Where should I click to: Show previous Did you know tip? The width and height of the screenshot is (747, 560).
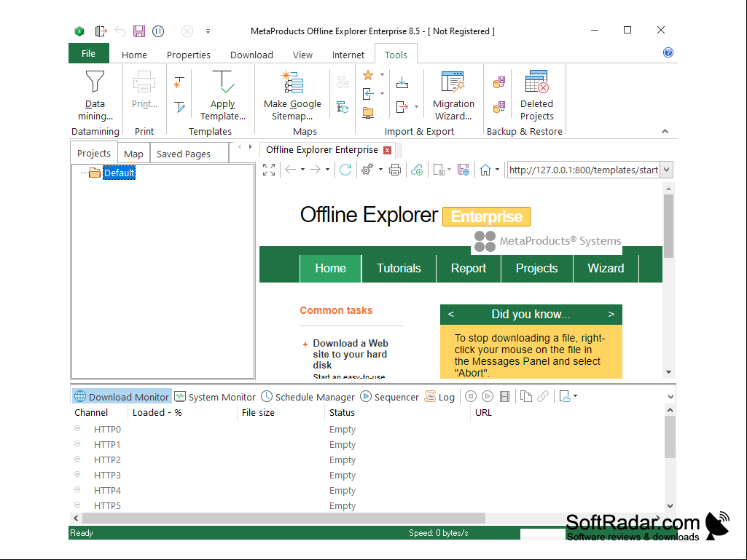tap(450, 315)
